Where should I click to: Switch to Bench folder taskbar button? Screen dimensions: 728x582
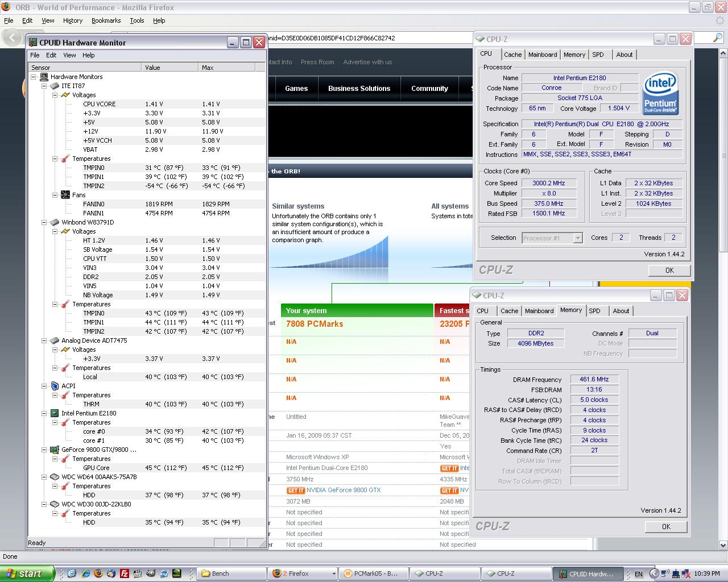[x=231, y=573]
